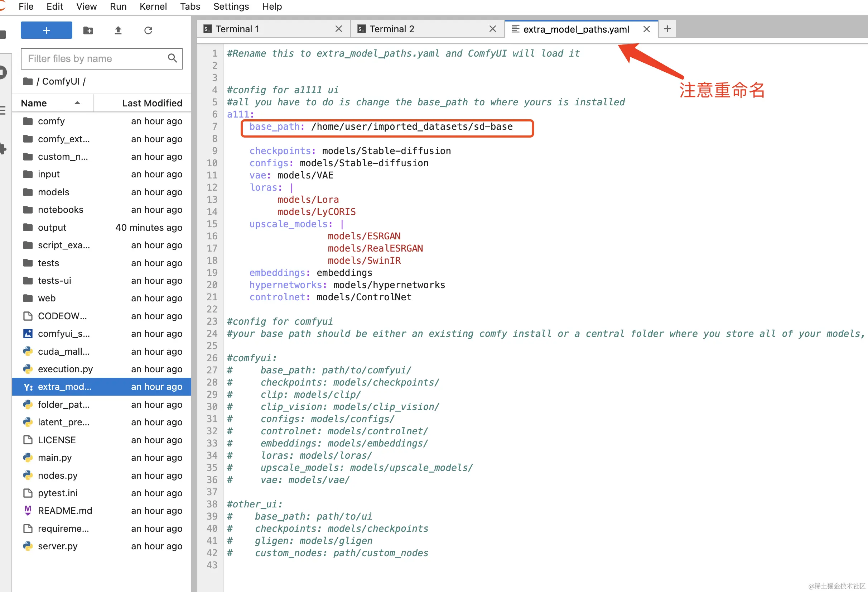The image size is (868, 592).
Task: Close the extra_model_paths.yaml tab
Action: (x=646, y=29)
